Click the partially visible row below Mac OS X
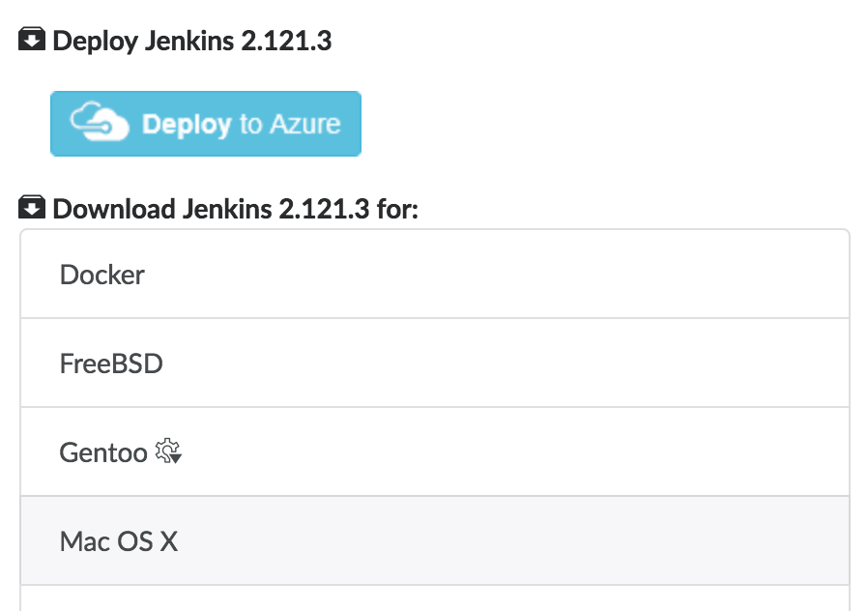The height and width of the screenshot is (611, 868). (x=434, y=599)
